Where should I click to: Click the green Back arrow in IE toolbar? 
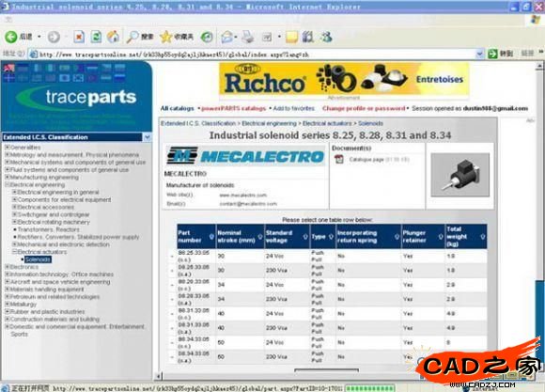click(x=10, y=37)
